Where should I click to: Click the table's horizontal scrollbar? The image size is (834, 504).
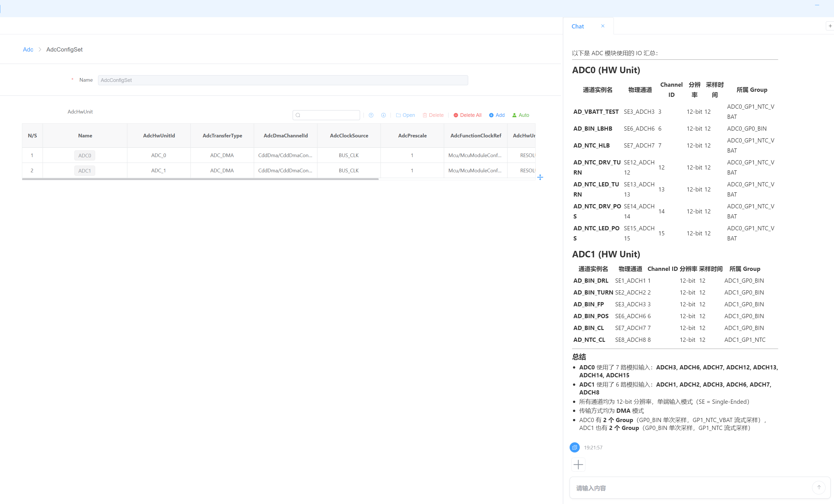(200, 179)
